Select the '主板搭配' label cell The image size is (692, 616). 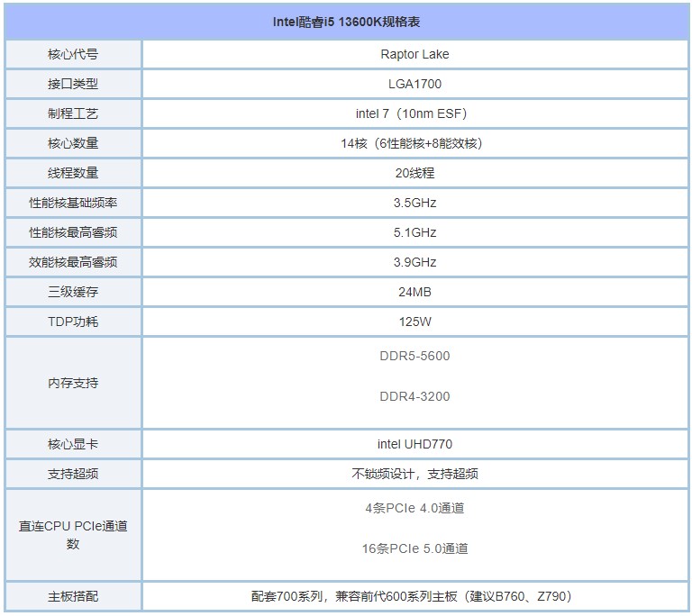73,596
